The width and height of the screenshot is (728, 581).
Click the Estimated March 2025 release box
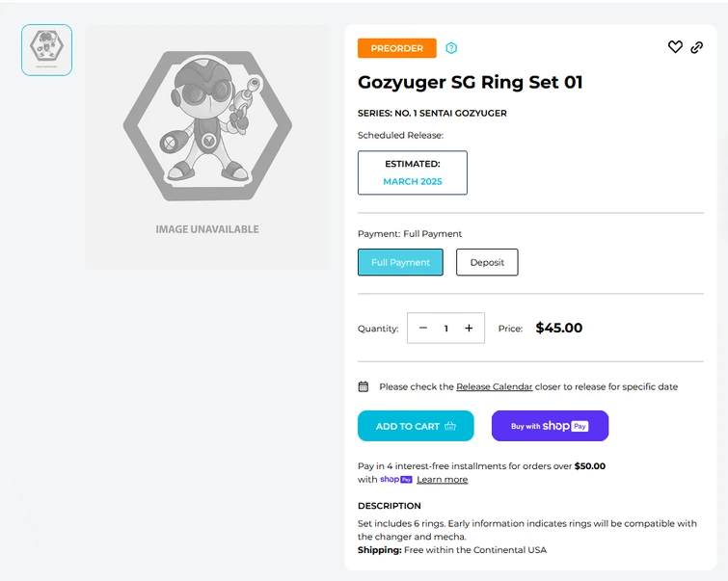click(x=413, y=172)
